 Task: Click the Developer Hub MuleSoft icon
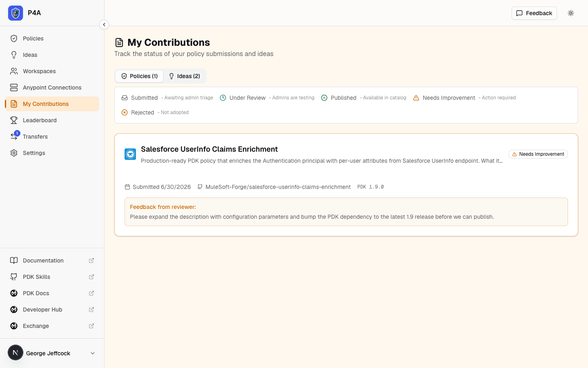point(14,310)
